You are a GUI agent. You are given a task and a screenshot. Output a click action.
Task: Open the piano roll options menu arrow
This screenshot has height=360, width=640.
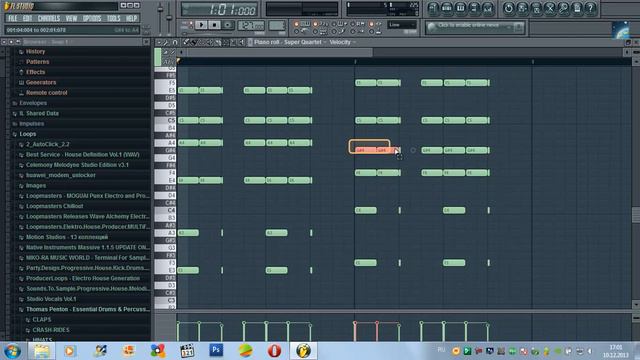click(159, 42)
